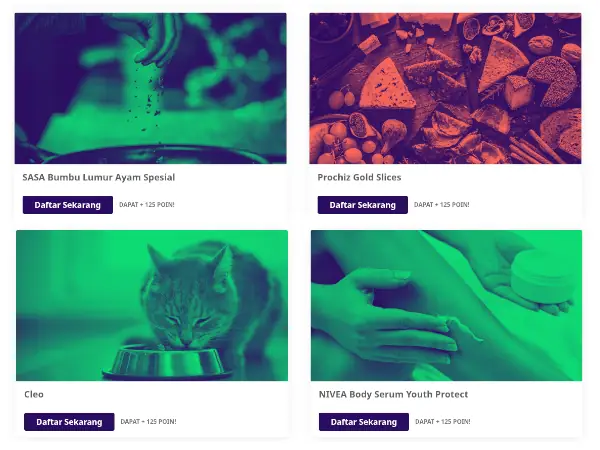Click the large cheese wedge in Prochiz photo
The height and width of the screenshot is (450, 600).
click(386, 86)
